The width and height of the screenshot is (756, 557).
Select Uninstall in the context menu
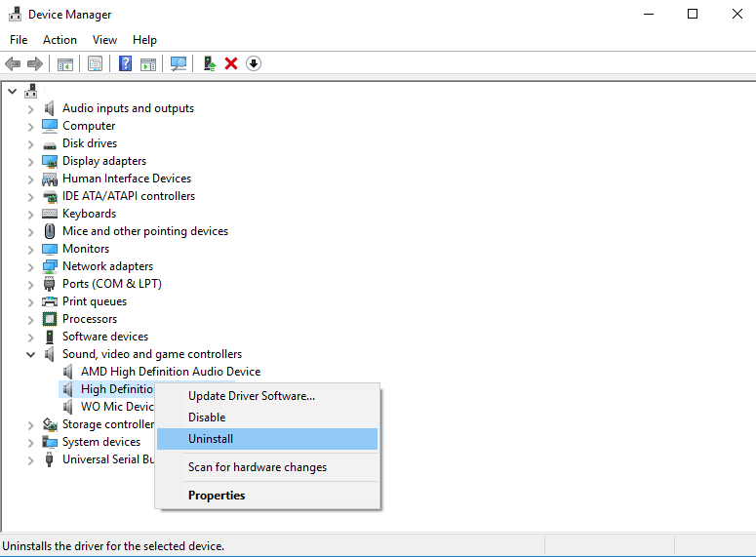coord(267,439)
